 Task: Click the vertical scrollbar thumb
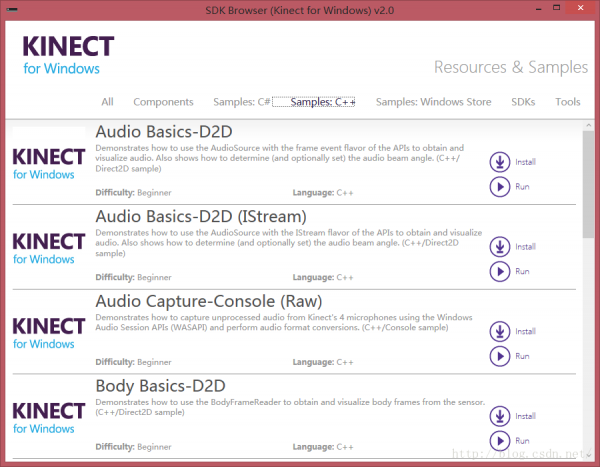pos(589,185)
